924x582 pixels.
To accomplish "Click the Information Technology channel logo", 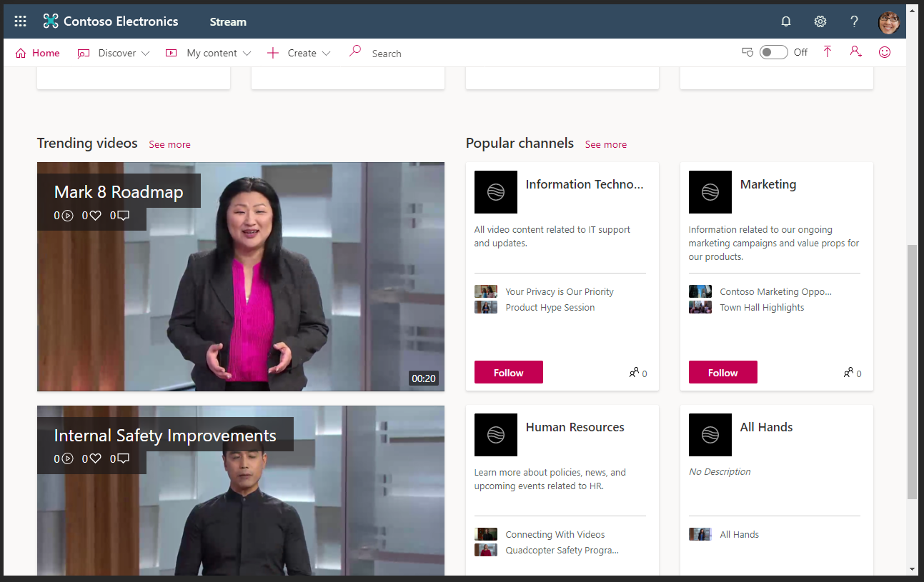I will (496, 192).
